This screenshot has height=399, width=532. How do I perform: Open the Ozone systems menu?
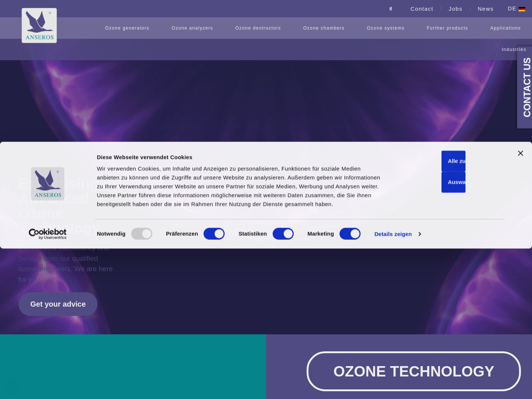click(x=385, y=28)
